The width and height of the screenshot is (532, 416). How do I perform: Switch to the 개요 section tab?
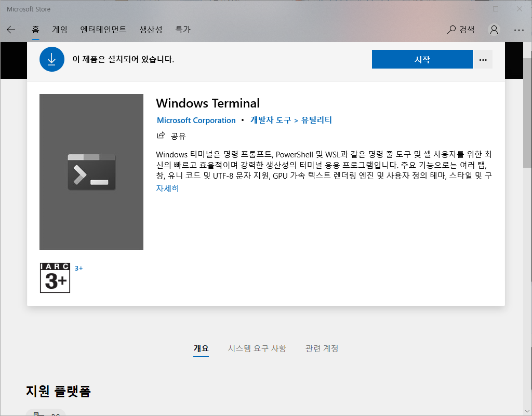point(201,348)
